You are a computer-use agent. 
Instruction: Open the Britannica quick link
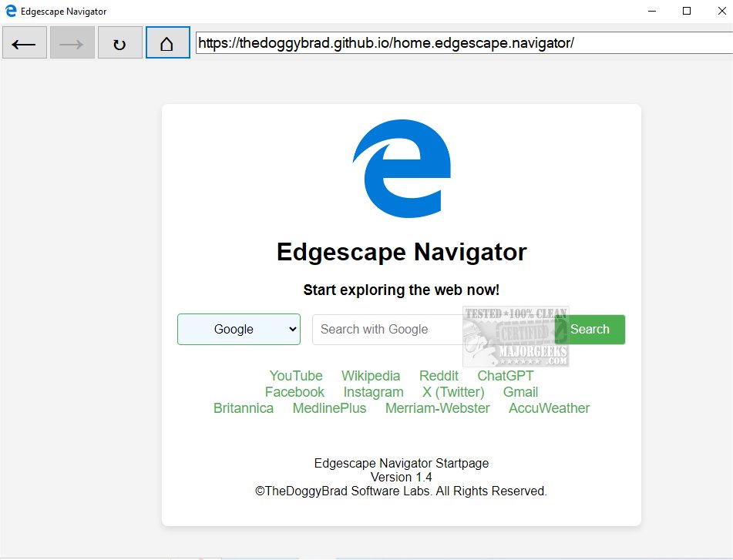tap(244, 408)
